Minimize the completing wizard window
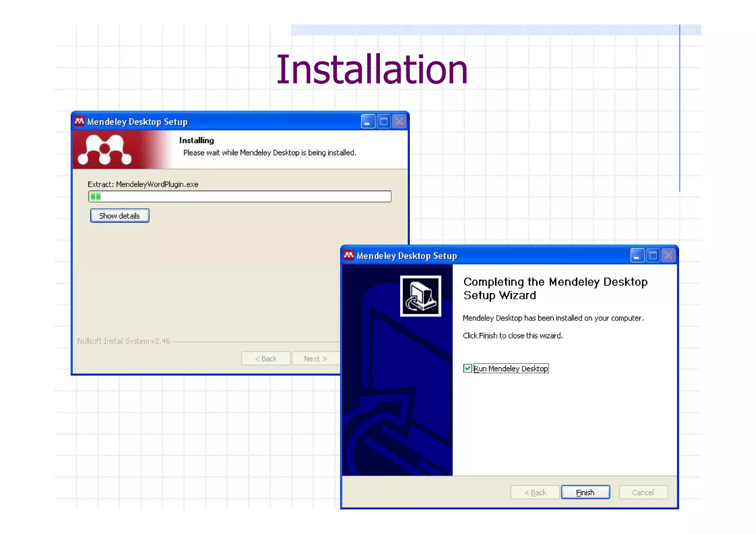756x534 pixels. [x=637, y=255]
